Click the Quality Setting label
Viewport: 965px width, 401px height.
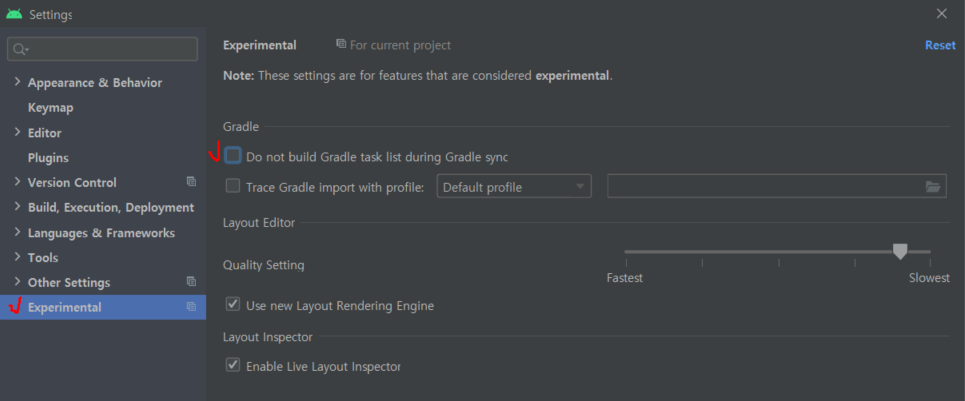click(x=263, y=265)
